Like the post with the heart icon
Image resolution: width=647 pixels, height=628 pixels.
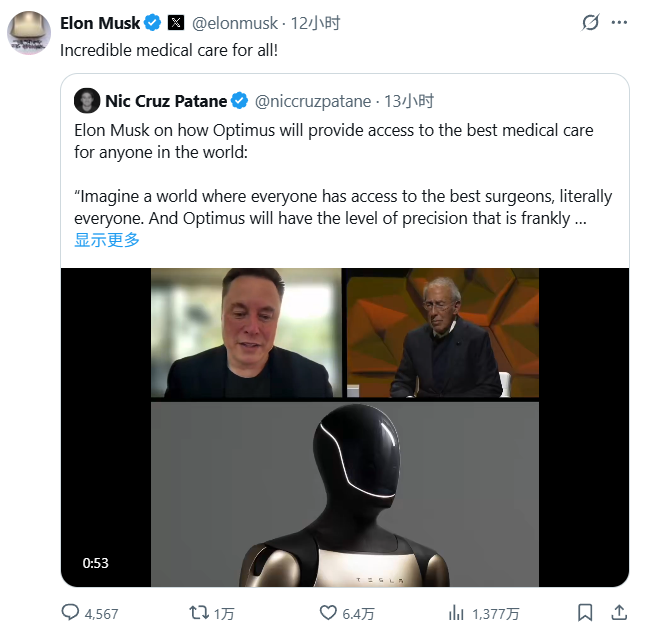[x=328, y=612]
